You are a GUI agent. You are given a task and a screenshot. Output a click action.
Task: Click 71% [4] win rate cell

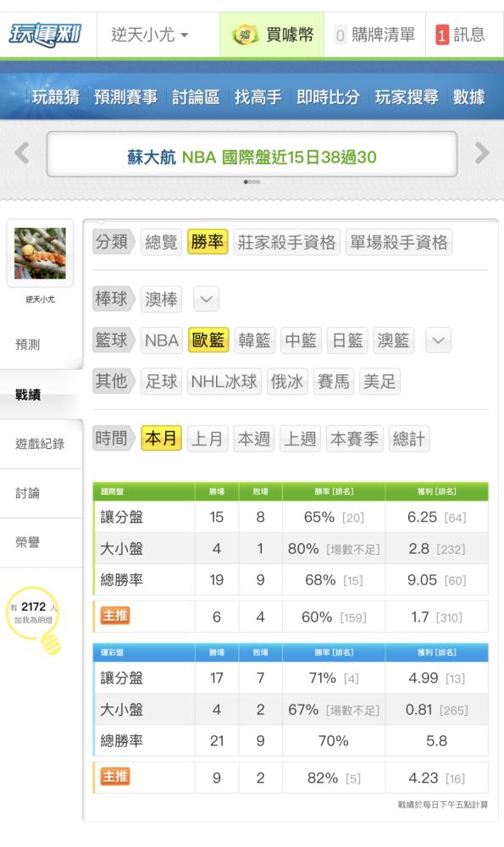click(333, 678)
